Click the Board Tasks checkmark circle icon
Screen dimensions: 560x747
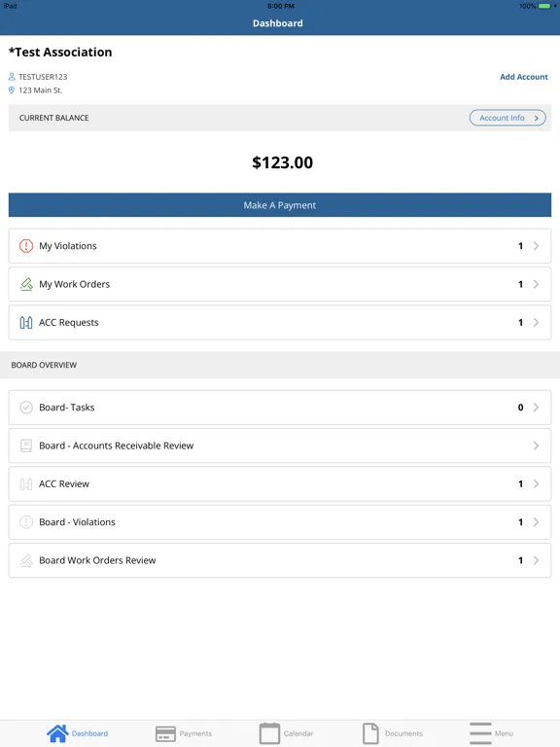pos(26,408)
